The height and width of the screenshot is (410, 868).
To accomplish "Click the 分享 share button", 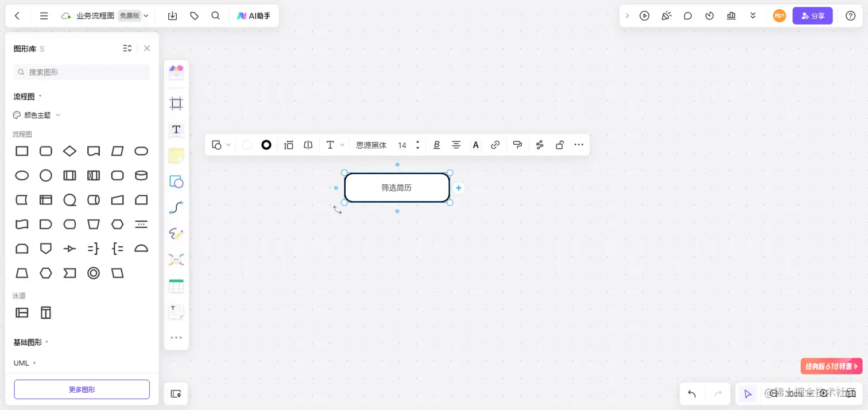I will [812, 16].
